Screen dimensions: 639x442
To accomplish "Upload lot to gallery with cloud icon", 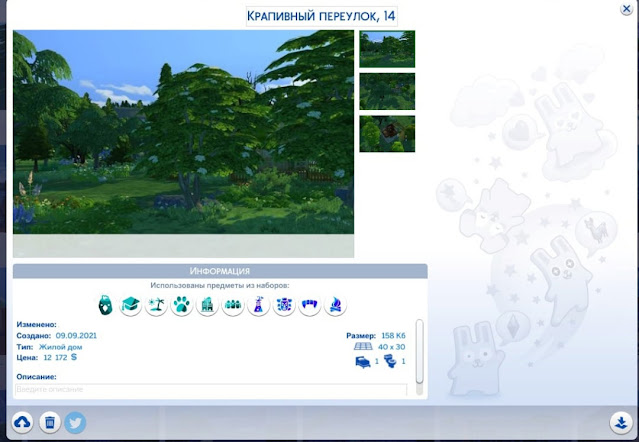I will coord(22,422).
